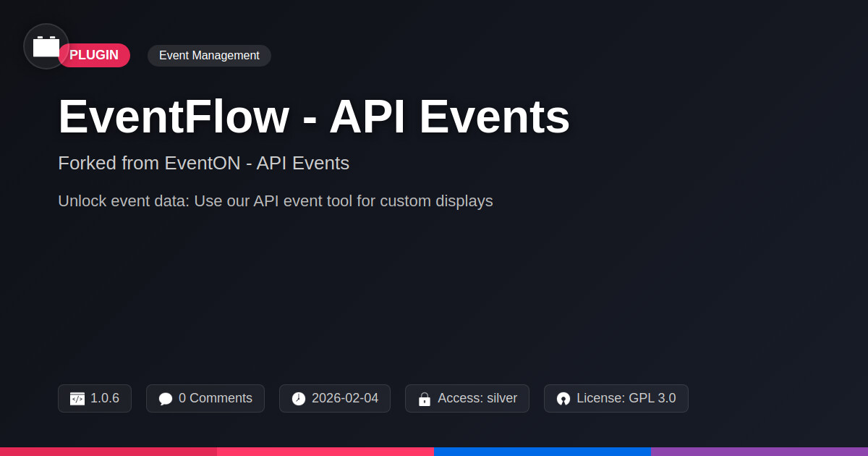Screen dimensions: 868x456
Task: Click the blue bottom bar segment
Action: coord(542,451)
